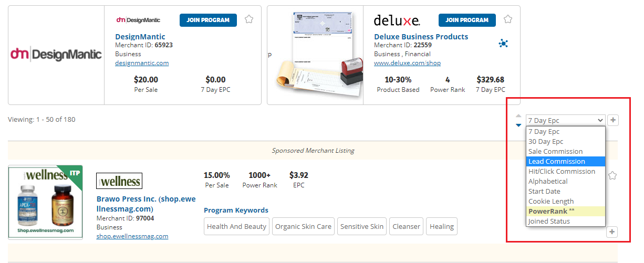Click plus icon beside sort dropdown

(x=613, y=120)
